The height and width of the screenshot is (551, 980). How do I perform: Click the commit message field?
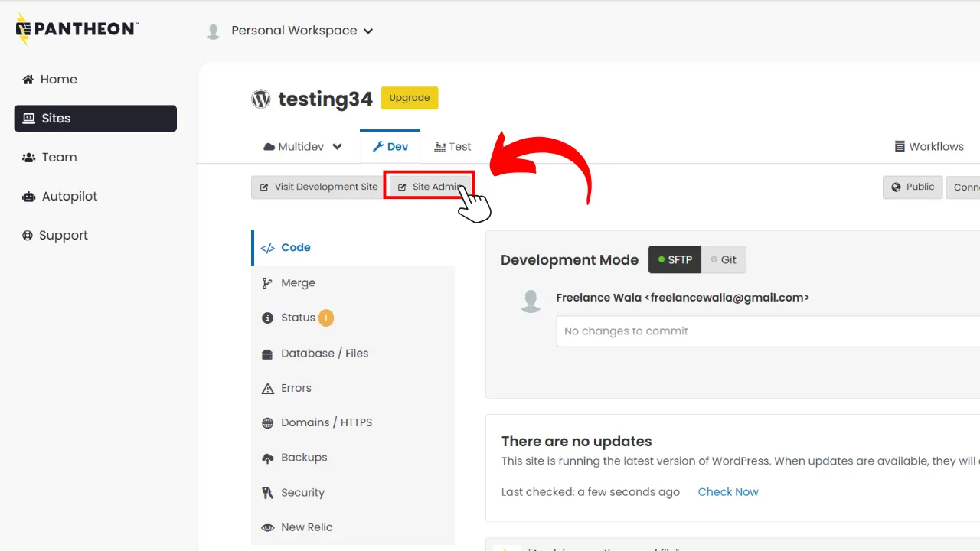tap(768, 331)
